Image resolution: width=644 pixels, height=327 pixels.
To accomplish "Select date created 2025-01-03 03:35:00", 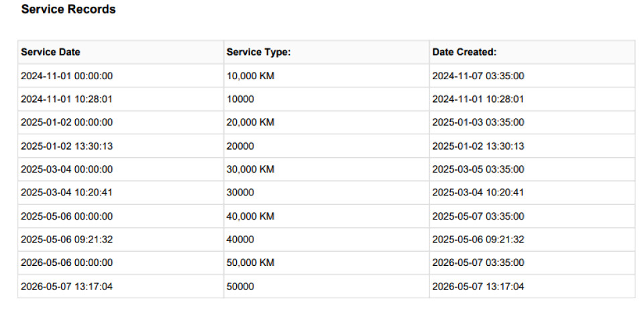I will pos(478,123).
